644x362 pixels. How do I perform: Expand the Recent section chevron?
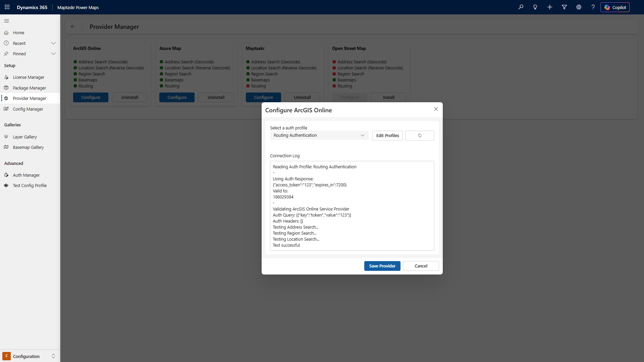[53, 43]
